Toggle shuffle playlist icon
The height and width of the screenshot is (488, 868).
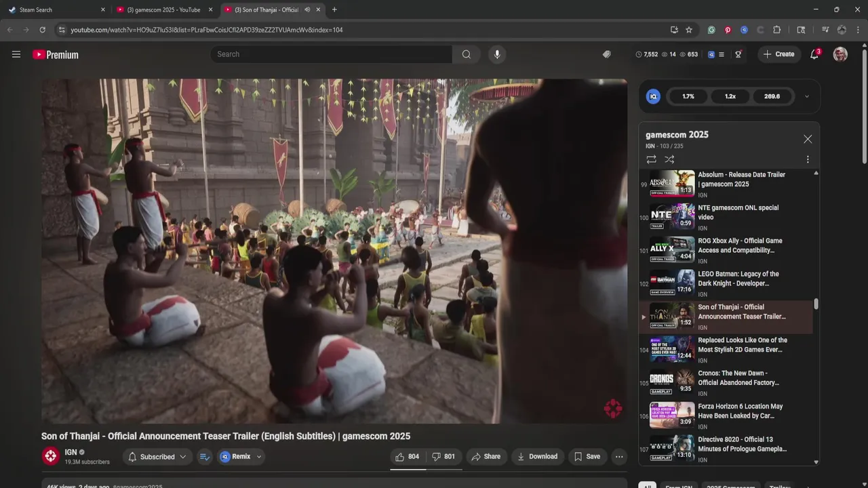point(669,159)
